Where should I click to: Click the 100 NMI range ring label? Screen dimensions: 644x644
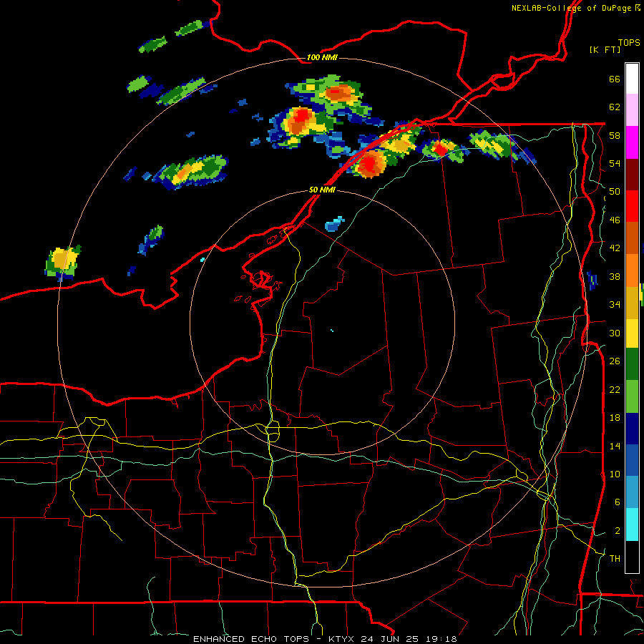(321, 57)
